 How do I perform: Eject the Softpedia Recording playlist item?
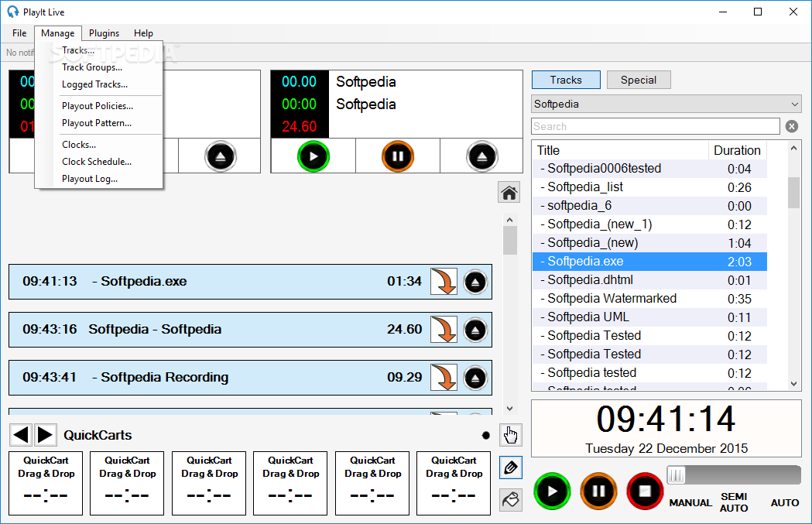475,378
